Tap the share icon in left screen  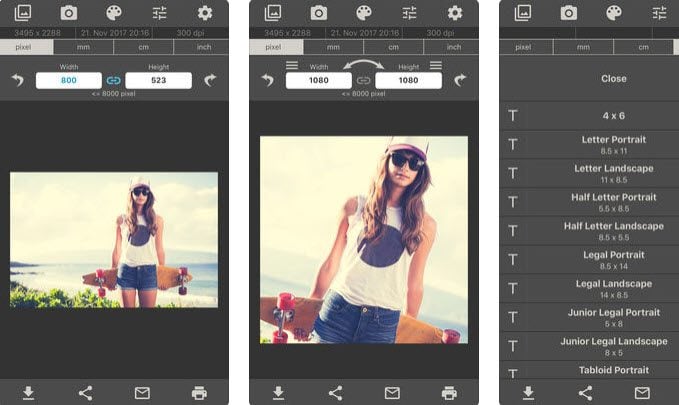(85, 393)
